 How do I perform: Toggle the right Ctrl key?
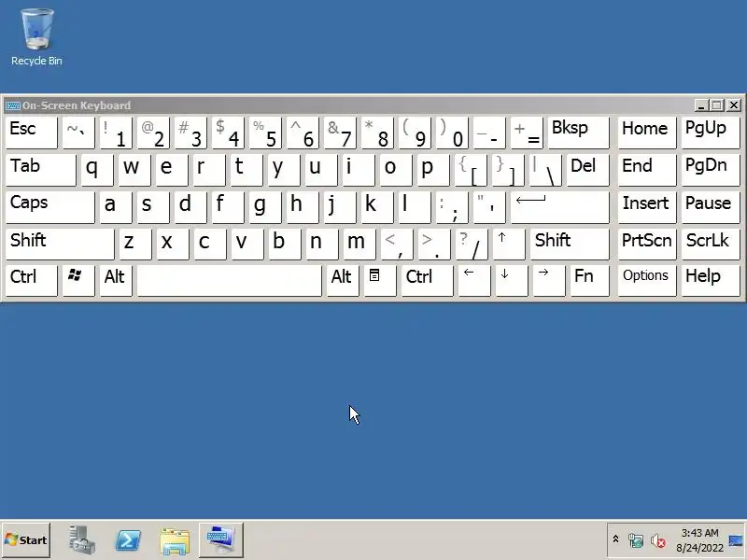pyautogui.click(x=427, y=281)
